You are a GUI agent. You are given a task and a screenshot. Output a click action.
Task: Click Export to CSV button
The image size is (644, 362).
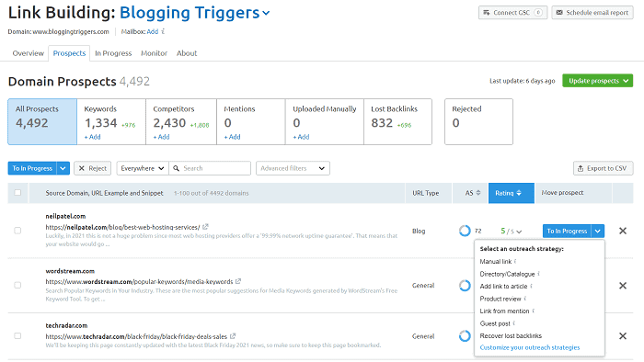tap(603, 168)
